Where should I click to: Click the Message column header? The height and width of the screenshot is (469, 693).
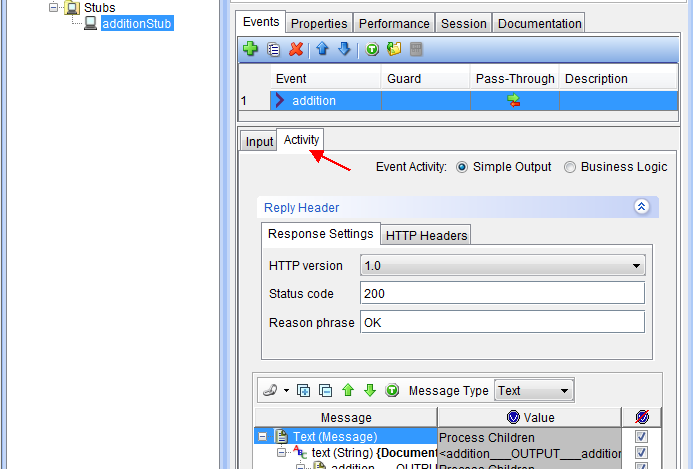[346, 417]
